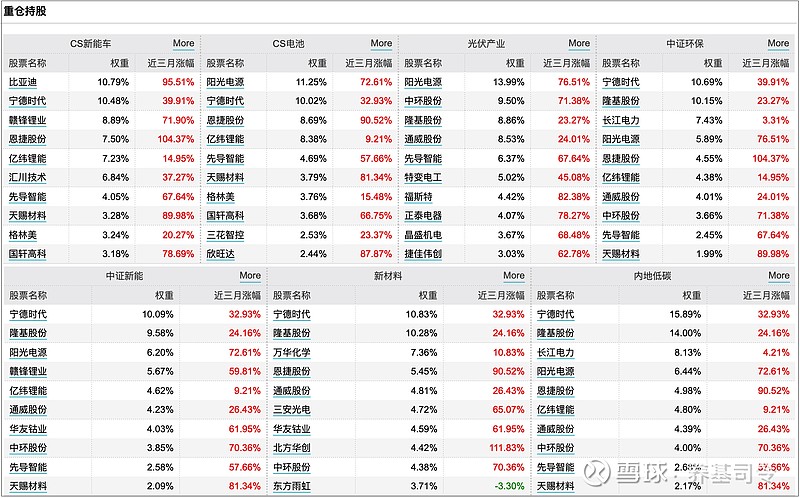The height and width of the screenshot is (498, 800).
Task: Click the 特变电工 stock name
Action: click(x=423, y=177)
